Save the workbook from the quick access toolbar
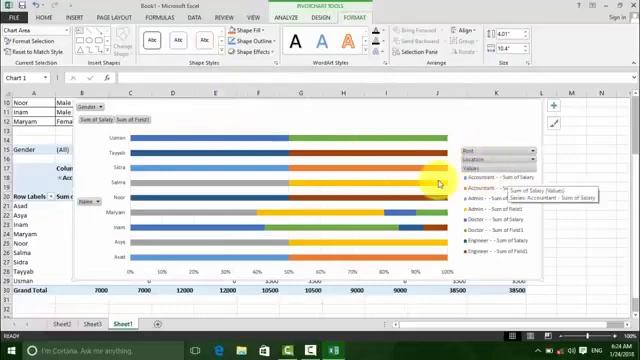 [x=22, y=6]
